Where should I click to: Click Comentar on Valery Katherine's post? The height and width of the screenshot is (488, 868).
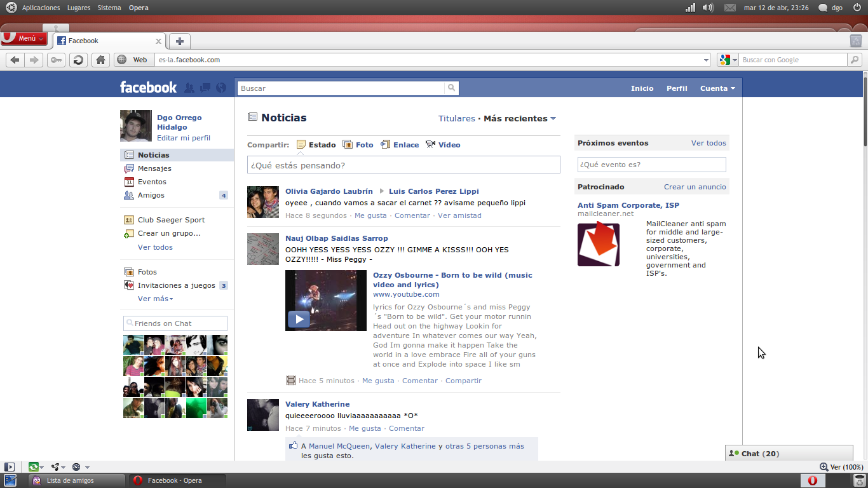407,428
